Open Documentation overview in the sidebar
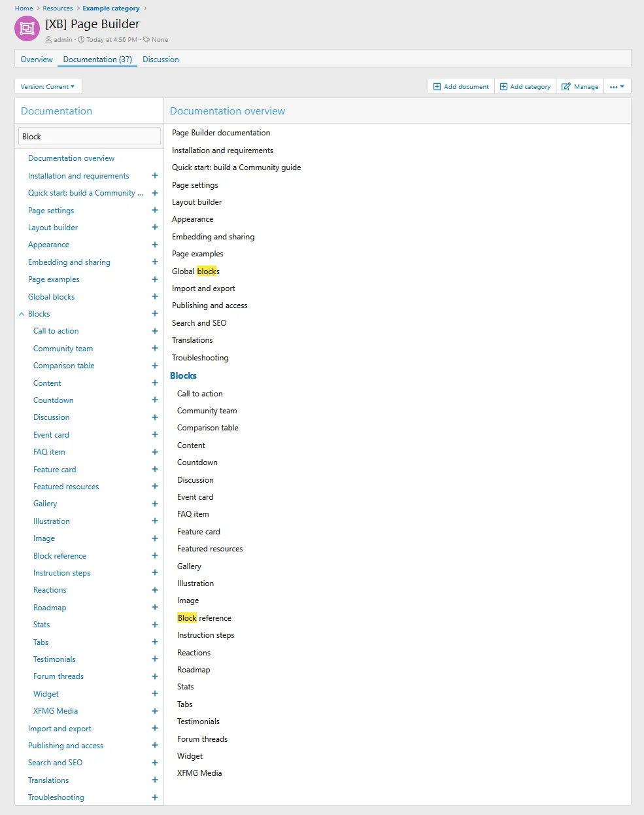The height and width of the screenshot is (815, 644). 71,158
